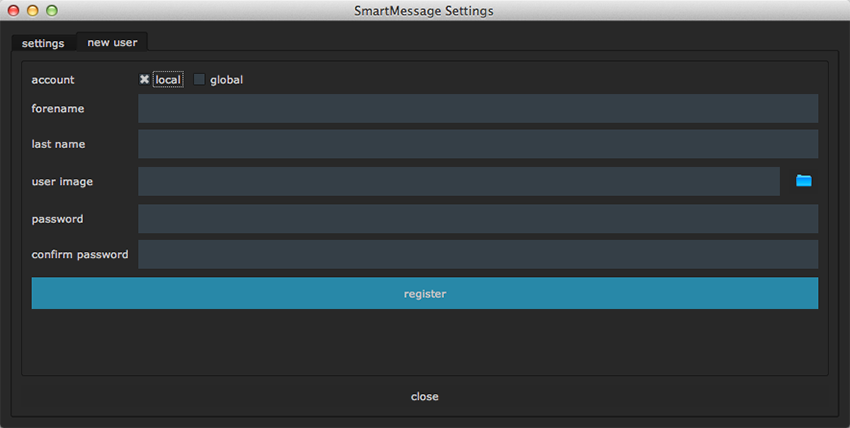Close the window with the red button
Image resolution: width=850 pixels, height=428 pixels.
click(14, 11)
